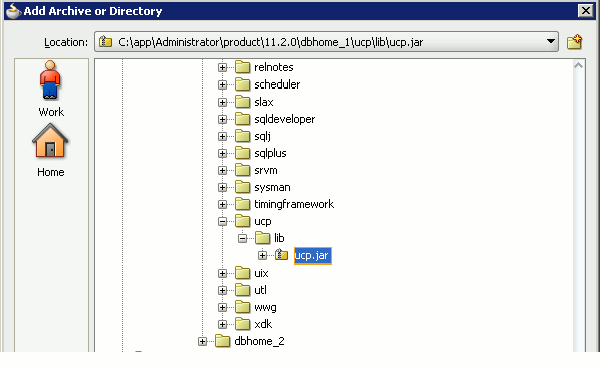Screen dimensions: 600x370
Task: Expand the utl folder
Action: coord(222,291)
